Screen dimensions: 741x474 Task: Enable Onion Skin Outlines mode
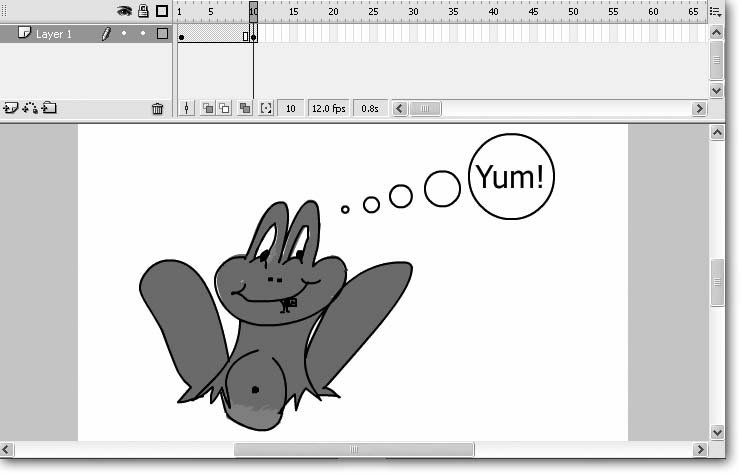click(224, 108)
